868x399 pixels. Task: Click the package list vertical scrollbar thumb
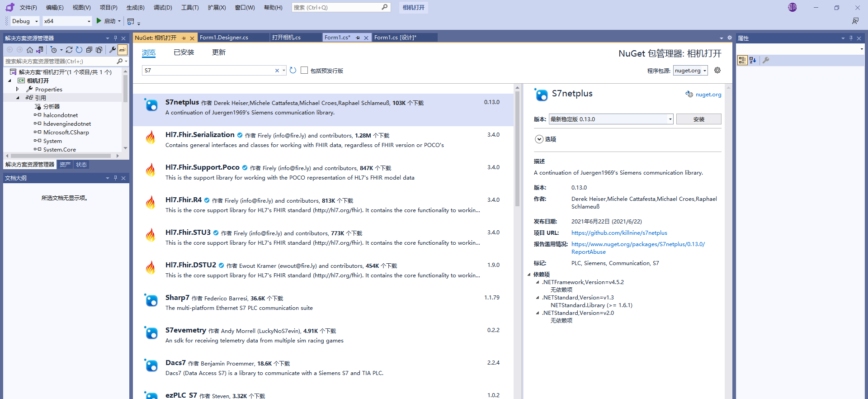[x=517, y=149]
